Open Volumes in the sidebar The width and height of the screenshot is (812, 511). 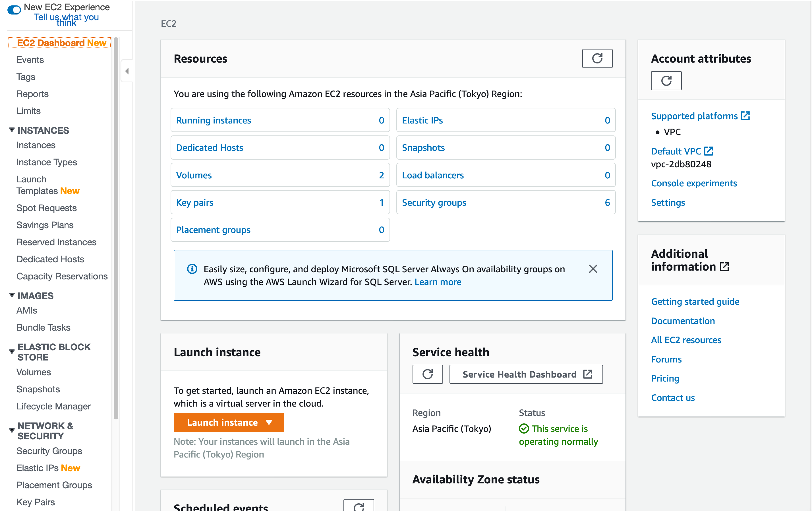point(33,372)
